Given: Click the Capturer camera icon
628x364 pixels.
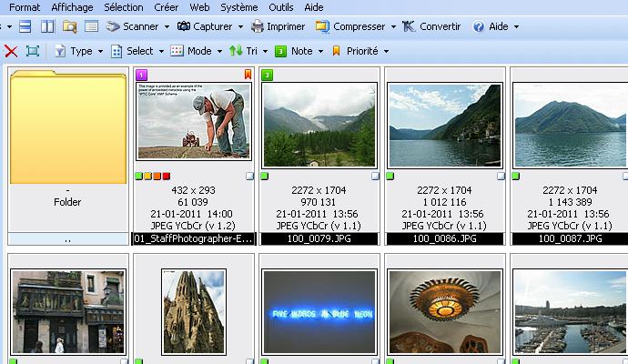Looking at the screenshot, I should pyautogui.click(x=184, y=26).
